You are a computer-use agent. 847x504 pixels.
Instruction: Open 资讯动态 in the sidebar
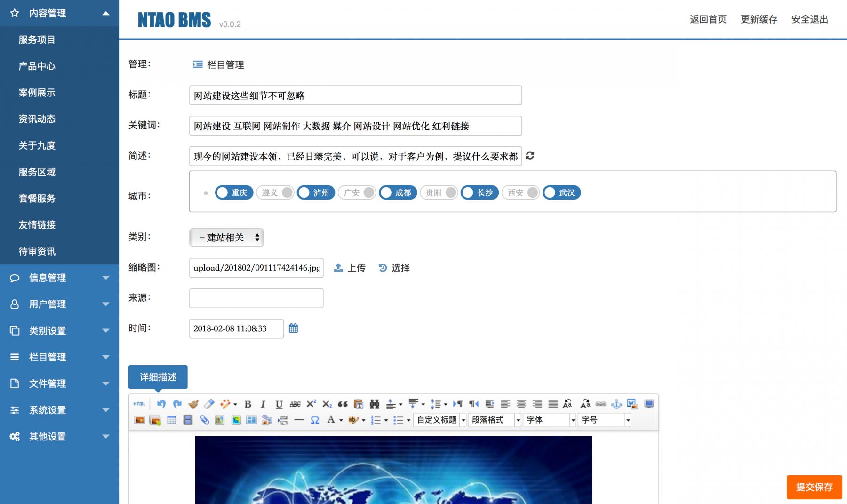pos(37,119)
